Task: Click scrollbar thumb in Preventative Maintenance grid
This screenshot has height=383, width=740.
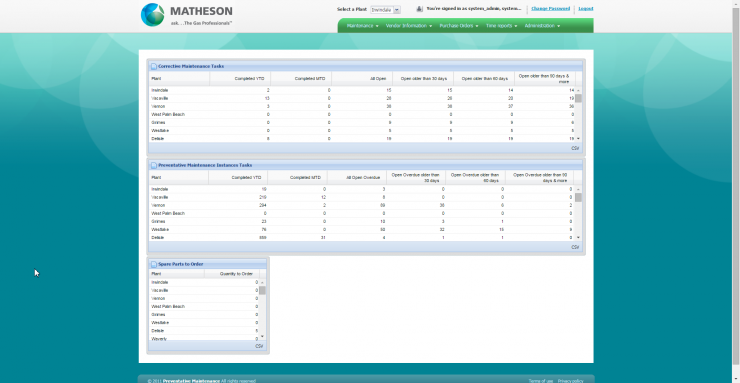Action: (x=579, y=197)
